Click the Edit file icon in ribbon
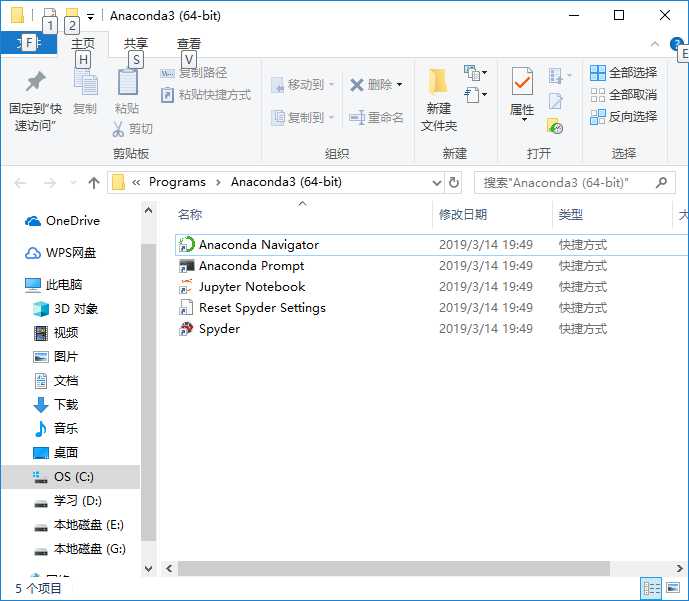 coord(555,101)
